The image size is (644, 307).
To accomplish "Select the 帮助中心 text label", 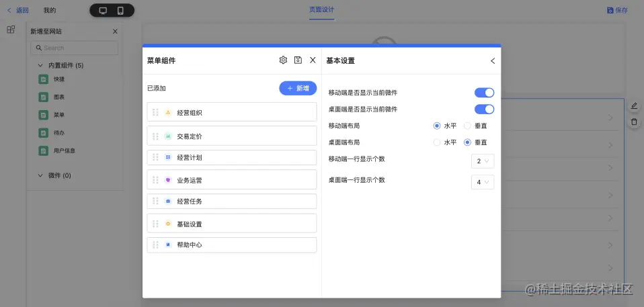I will click(x=190, y=245).
